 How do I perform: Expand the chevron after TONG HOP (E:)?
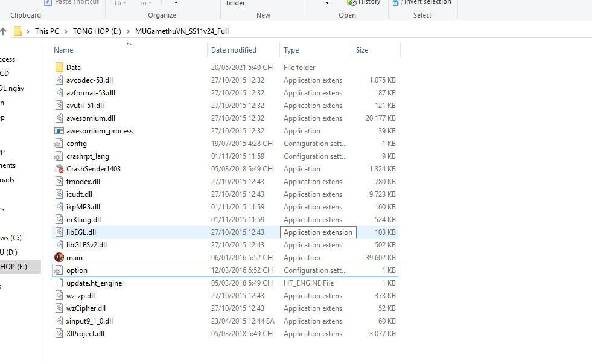click(128, 31)
